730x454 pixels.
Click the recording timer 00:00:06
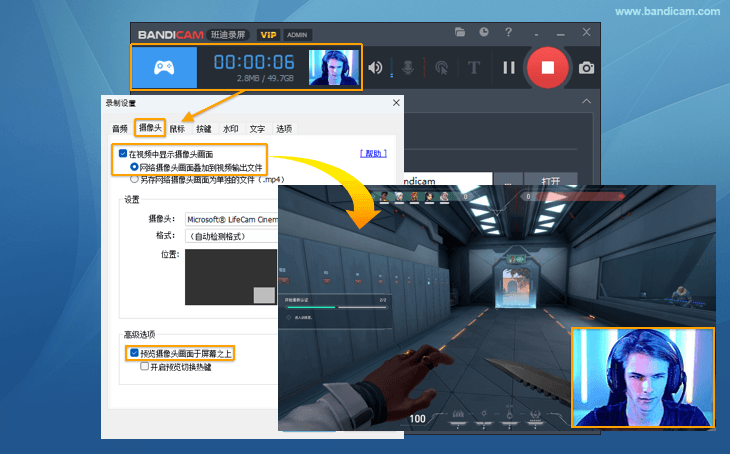click(x=254, y=62)
